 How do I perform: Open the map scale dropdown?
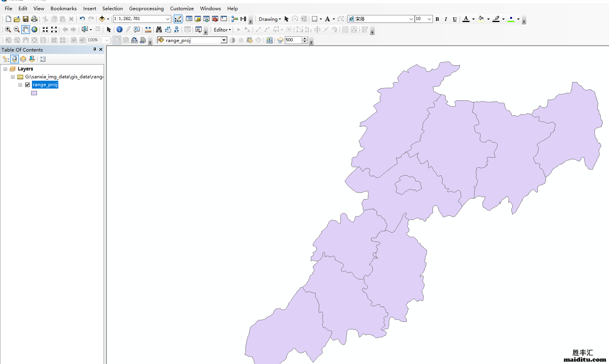[x=168, y=18]
